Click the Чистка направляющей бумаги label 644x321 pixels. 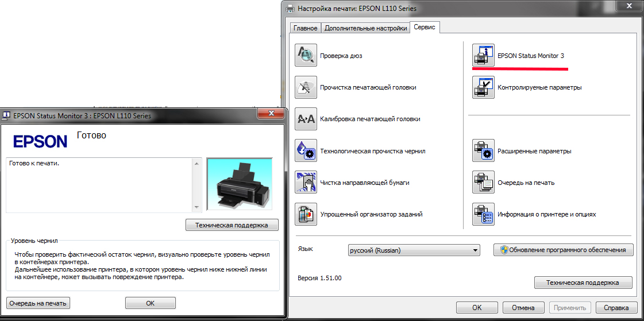pos(365,183)
